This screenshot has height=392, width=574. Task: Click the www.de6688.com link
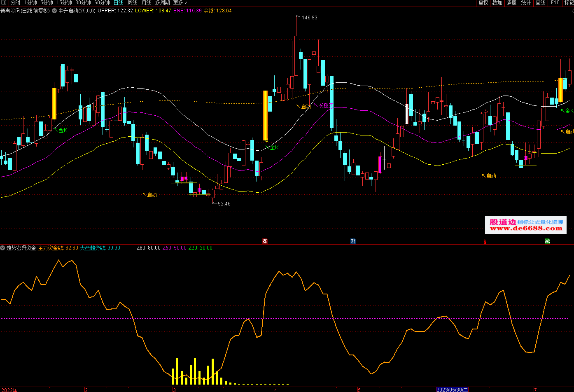click(x=526, y=228)
